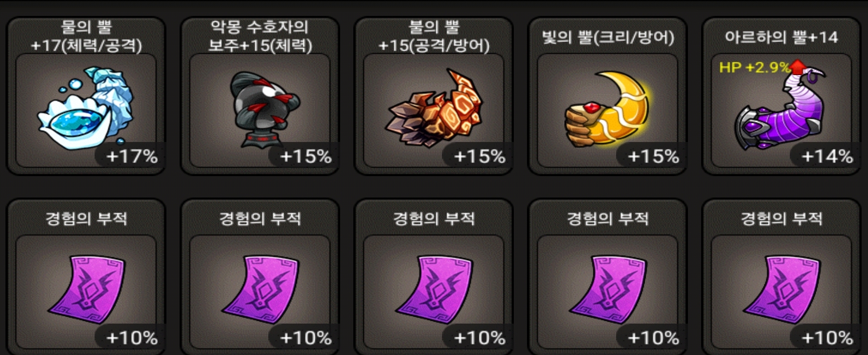Image resolution: width=868 pixels, height=355 pixels.
Task: Click the +17% badge on Water Horn
Action: tap(132, 157)
